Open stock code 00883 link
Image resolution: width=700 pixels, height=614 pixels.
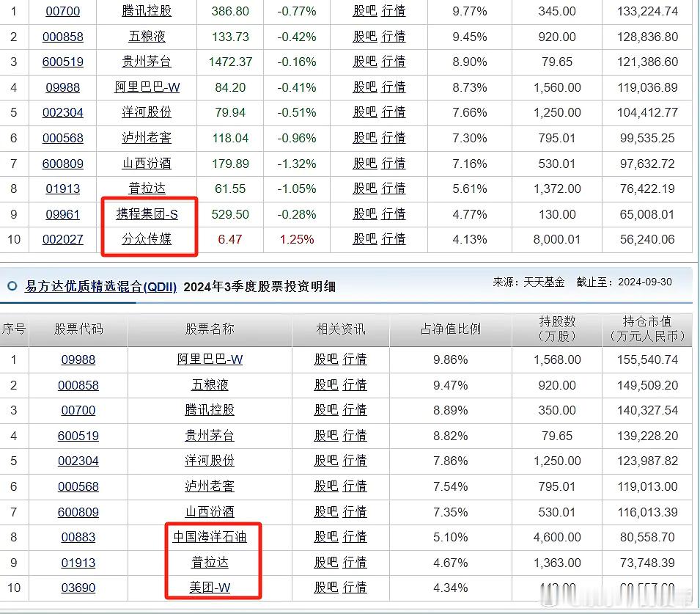pyautogui.click(x=78, y=537)
